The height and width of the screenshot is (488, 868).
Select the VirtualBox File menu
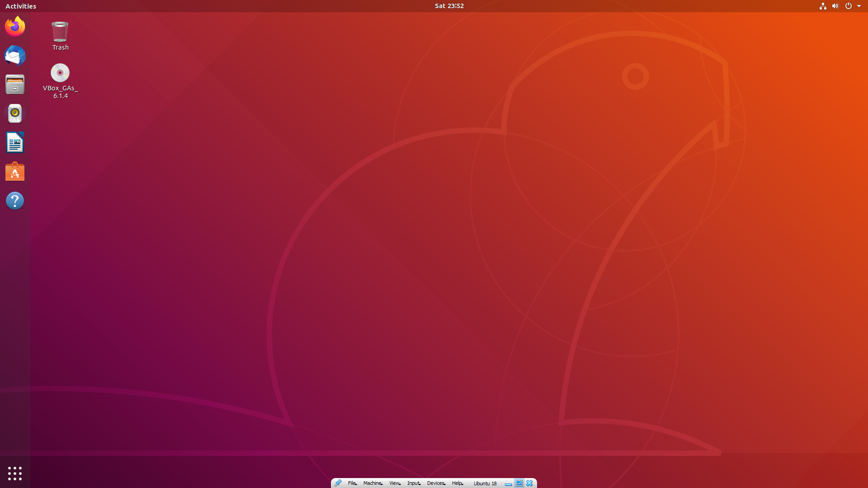coord(352,483)
